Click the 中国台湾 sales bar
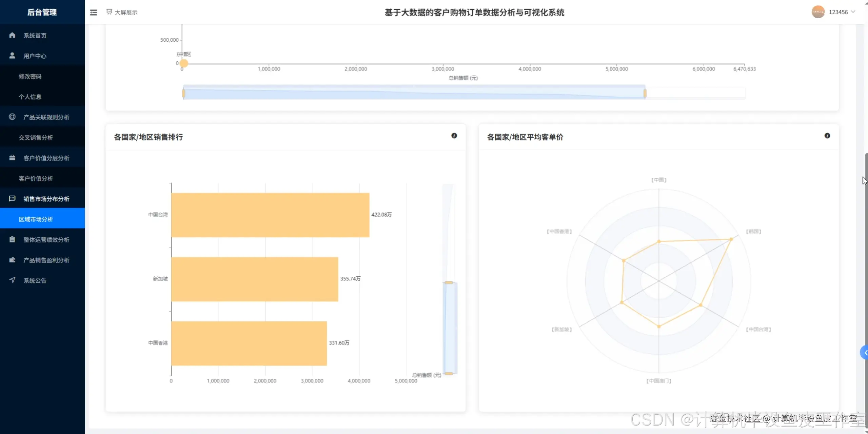 pyautogui.click(x=270, y=215)
